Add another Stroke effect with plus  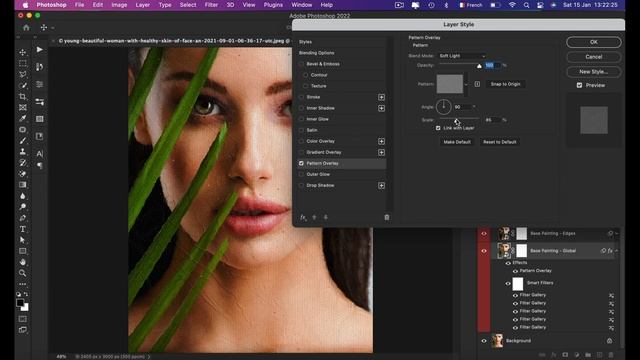pos(381,97)
